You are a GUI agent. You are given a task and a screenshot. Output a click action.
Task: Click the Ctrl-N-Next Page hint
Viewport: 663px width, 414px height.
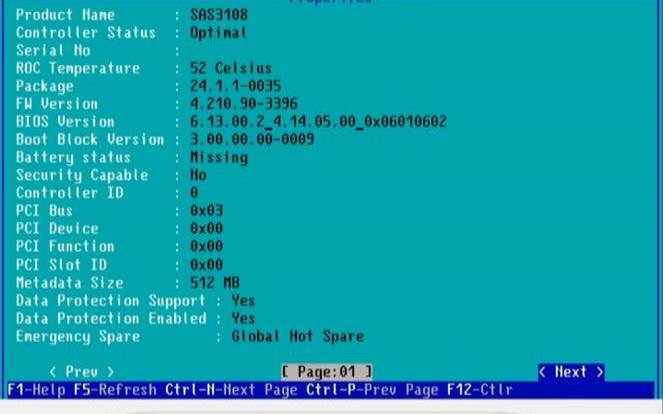pyautogui.click(x=231, y=389)
